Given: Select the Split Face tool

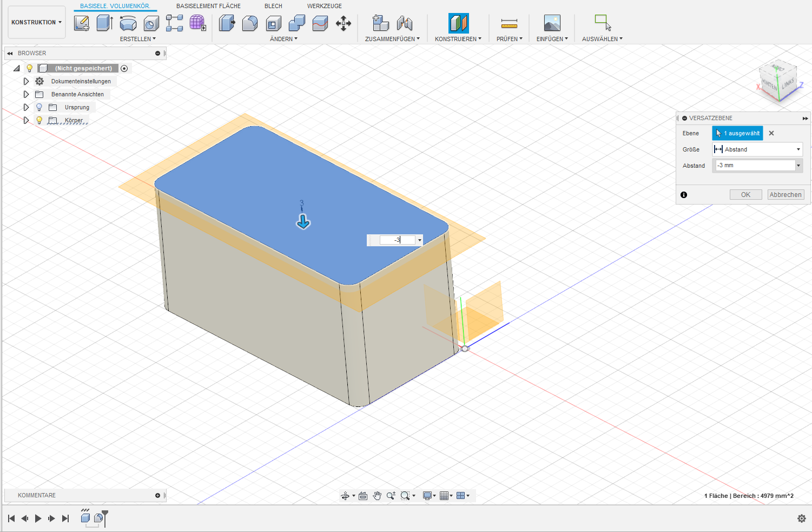Looking at the screenshot, I should (320, 23).
